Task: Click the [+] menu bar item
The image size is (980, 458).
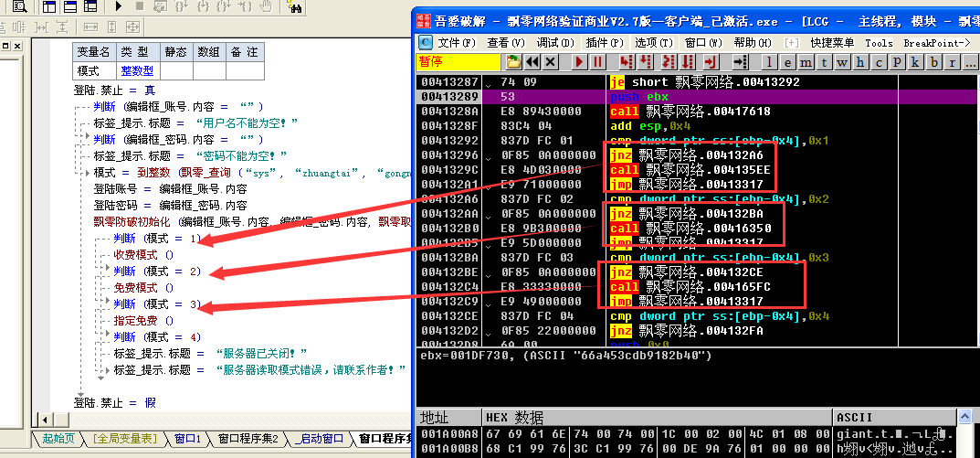Action: click(x=791, y=43)
